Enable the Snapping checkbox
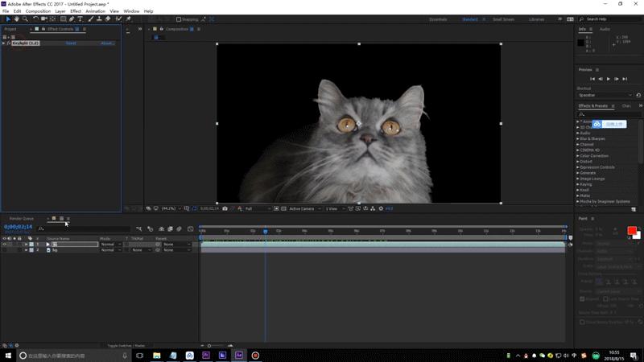 pos(179,19)
